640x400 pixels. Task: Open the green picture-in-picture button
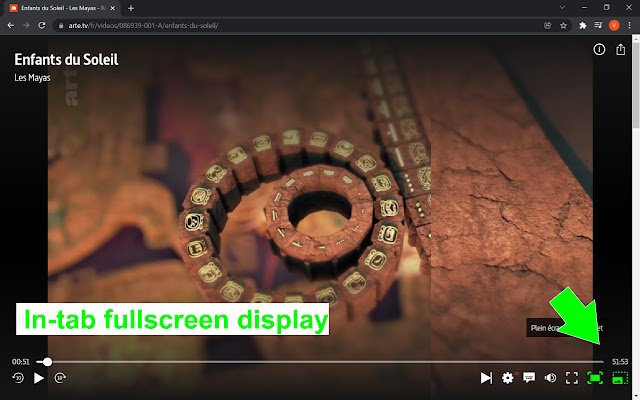(x=620, y=378)
